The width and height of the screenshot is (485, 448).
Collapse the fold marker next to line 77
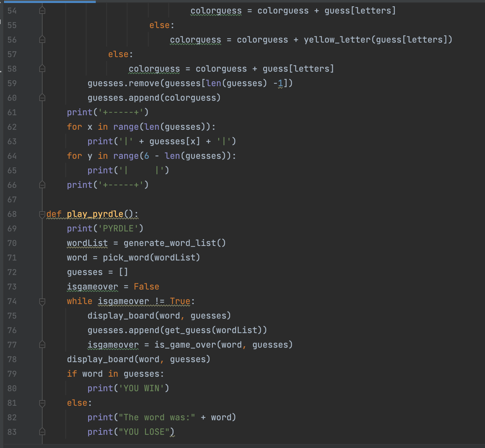(42, 345)
